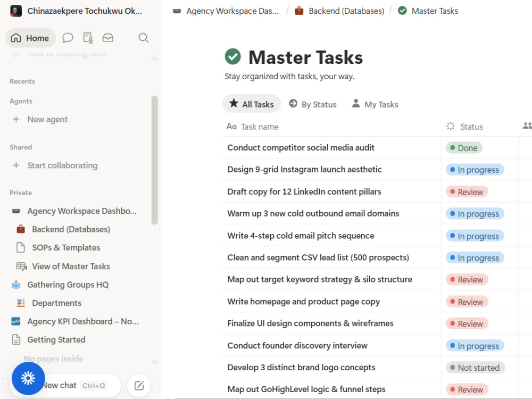Open the Inbox tray icon

point(108,38)
